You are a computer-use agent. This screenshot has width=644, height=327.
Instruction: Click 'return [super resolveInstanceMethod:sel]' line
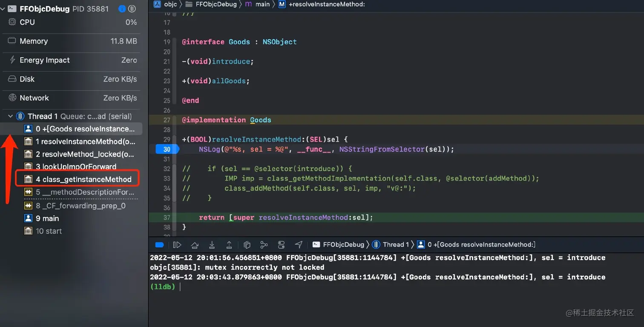286,218
